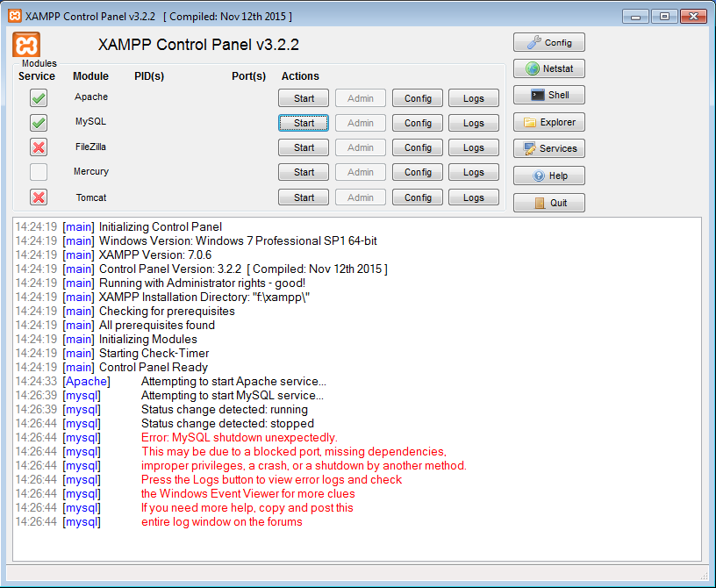Click the Tomcat module name
The width and height of the screenshot is (716, 588).
91,197
